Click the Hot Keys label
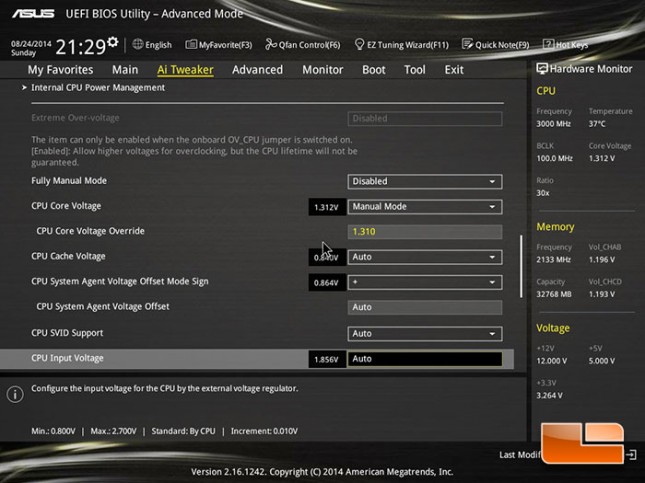The image size is (645, 483). [572, 45]
